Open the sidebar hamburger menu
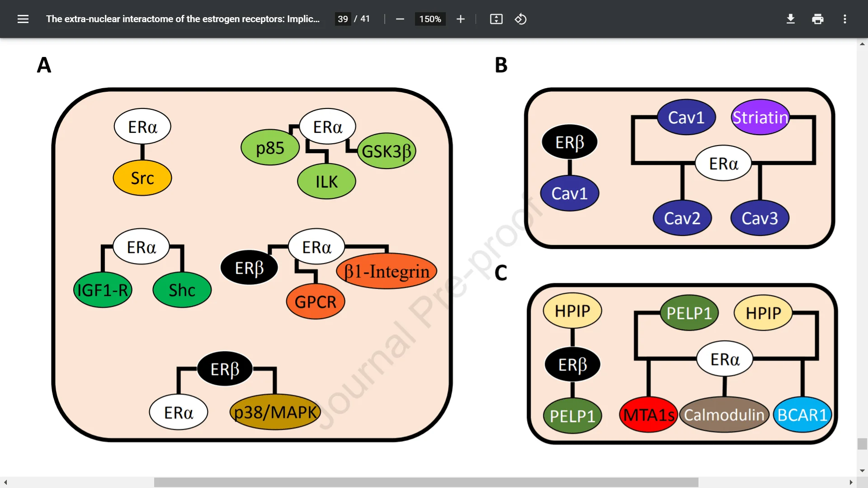This screenshot has width=868, height=488. coord(23,19)
